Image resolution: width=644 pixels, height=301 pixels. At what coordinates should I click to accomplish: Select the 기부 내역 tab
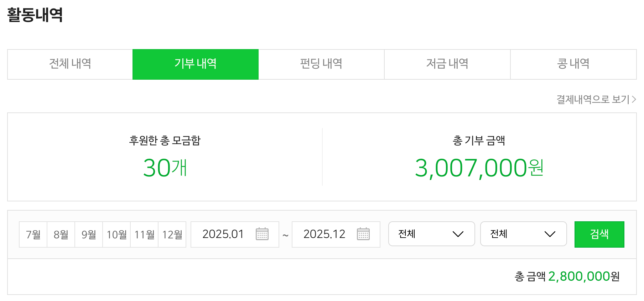[196, 64]
